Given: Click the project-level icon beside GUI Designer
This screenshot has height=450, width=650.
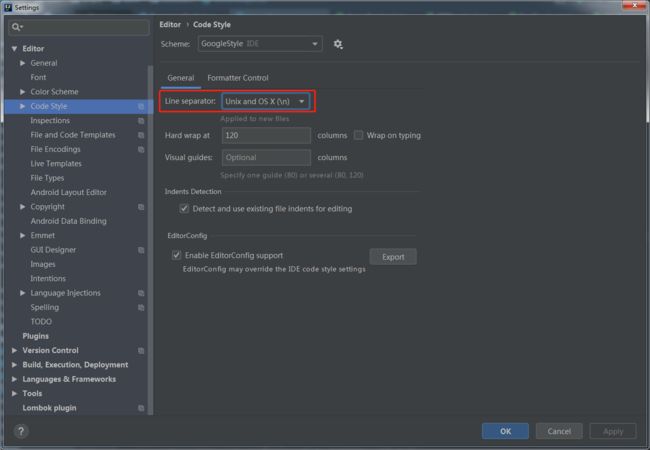Looking at the screenshot, I should [141, 250].
